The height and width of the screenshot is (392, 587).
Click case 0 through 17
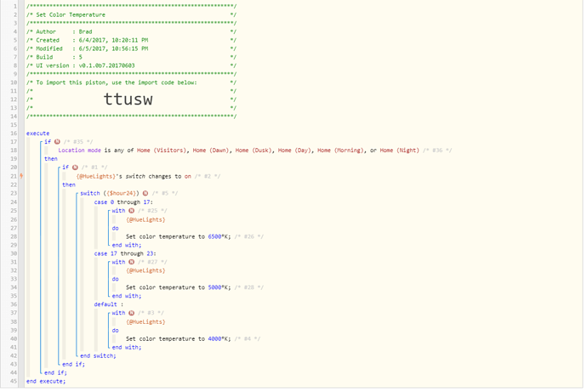click(123, 202)
